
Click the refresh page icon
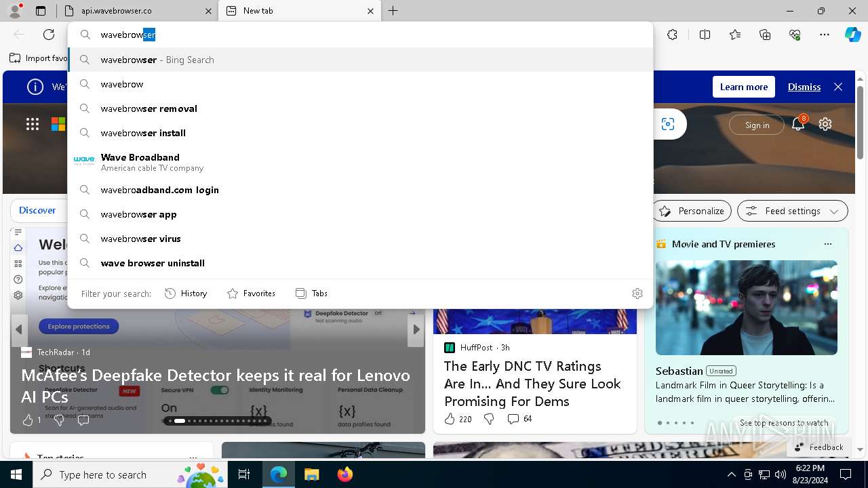click(x=49, y=35)
